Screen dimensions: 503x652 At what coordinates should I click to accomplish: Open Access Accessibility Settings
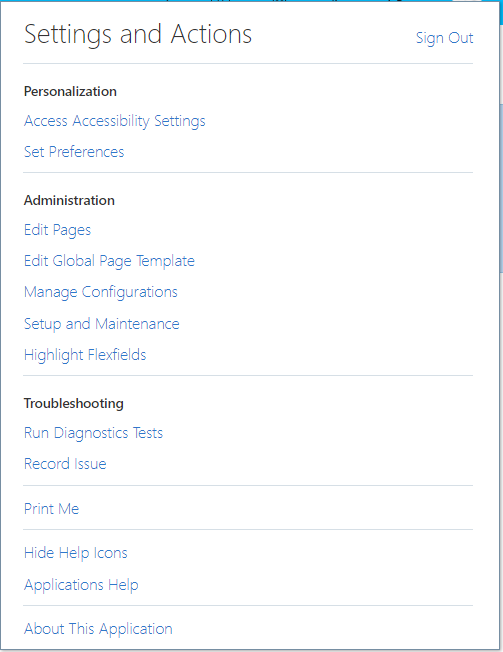pos(115,121)
